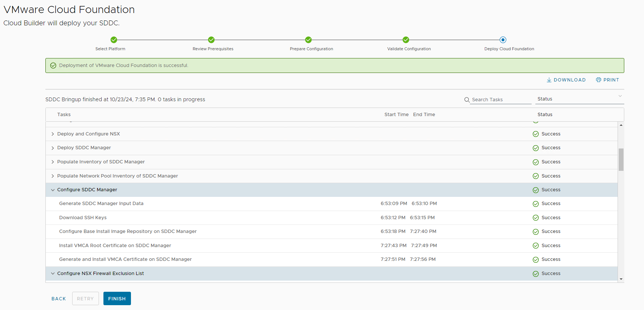Screen dimensions: 644x310
Task: Click the Validate Configuration step checkmark
Action: (x=406, y=40)
